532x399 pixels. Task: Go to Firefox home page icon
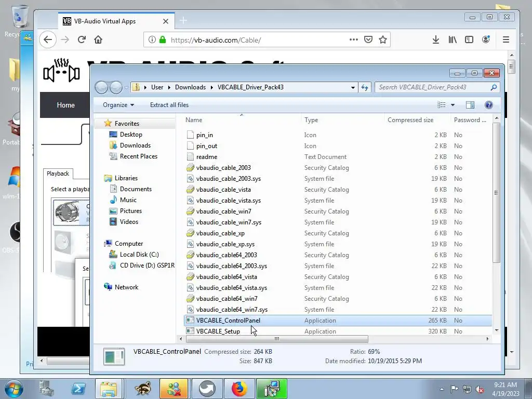click(x=98, y=39)
